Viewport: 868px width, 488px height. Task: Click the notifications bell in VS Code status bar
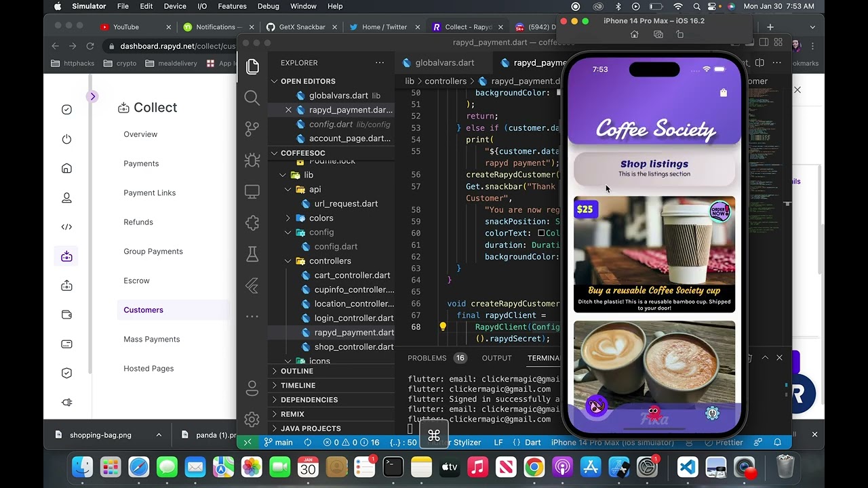[x=778, y=443]
